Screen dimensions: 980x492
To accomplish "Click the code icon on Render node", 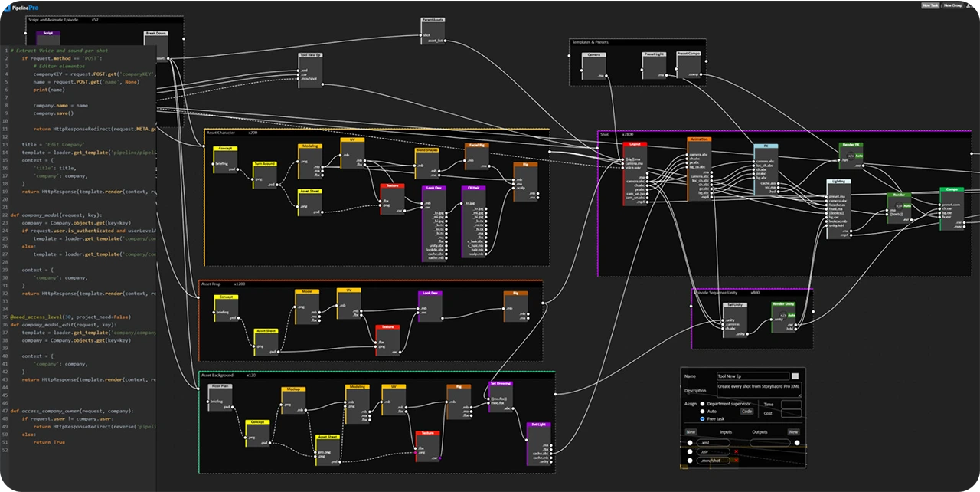I will (898, 205).
